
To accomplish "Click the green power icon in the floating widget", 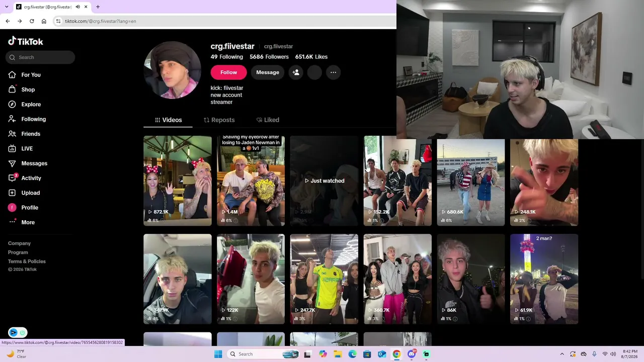I will [x=22, y=332].
